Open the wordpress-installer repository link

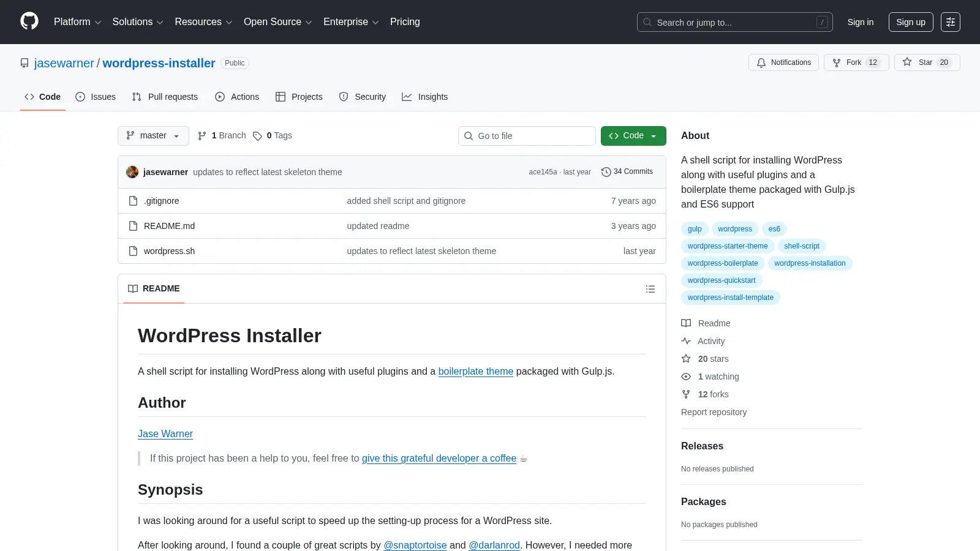[159, 63]
